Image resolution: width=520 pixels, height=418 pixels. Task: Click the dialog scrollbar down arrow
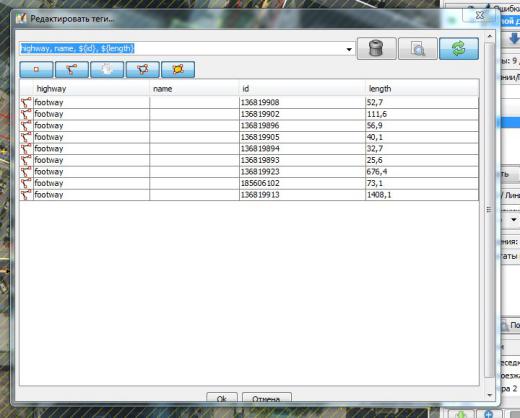coord(489,395)
